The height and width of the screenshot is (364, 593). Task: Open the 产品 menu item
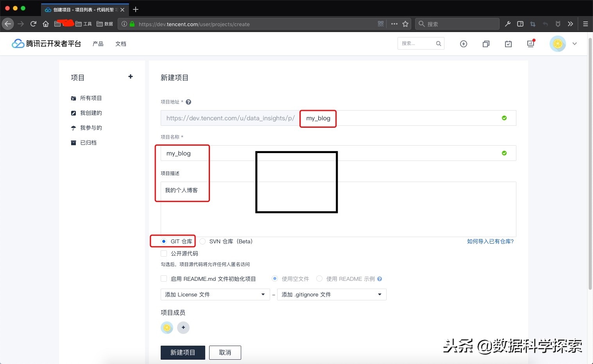98,44
